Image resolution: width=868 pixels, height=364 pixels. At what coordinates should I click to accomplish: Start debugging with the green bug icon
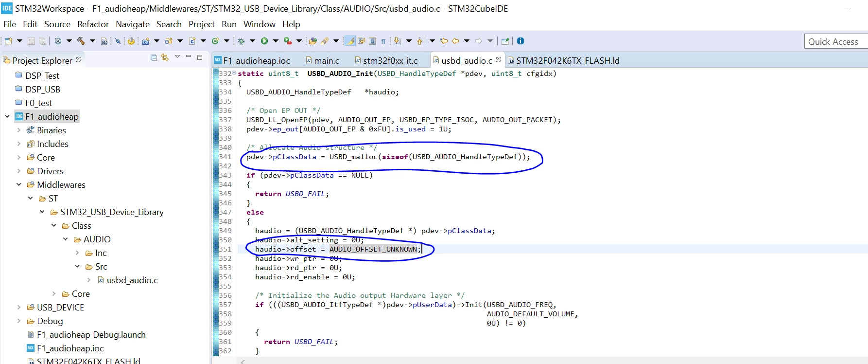coord(241,41)
